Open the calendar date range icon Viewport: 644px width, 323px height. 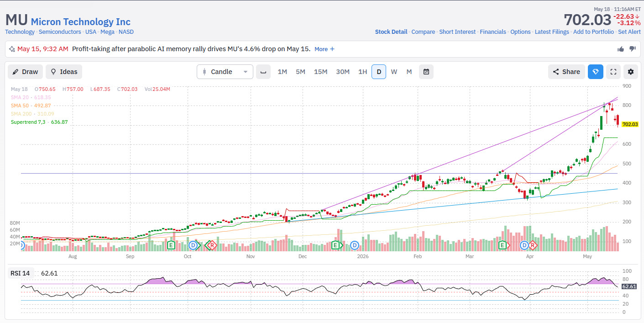click(x=426, y=72)
